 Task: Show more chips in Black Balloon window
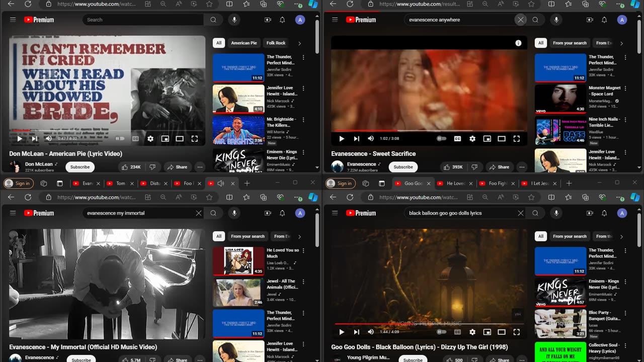[621, 236]
